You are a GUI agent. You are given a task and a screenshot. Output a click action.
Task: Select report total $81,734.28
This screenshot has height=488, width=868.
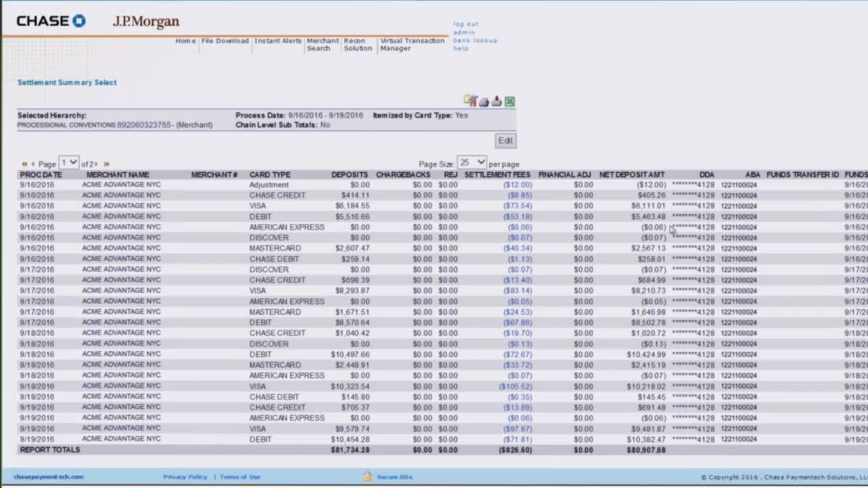coord(351,450)
